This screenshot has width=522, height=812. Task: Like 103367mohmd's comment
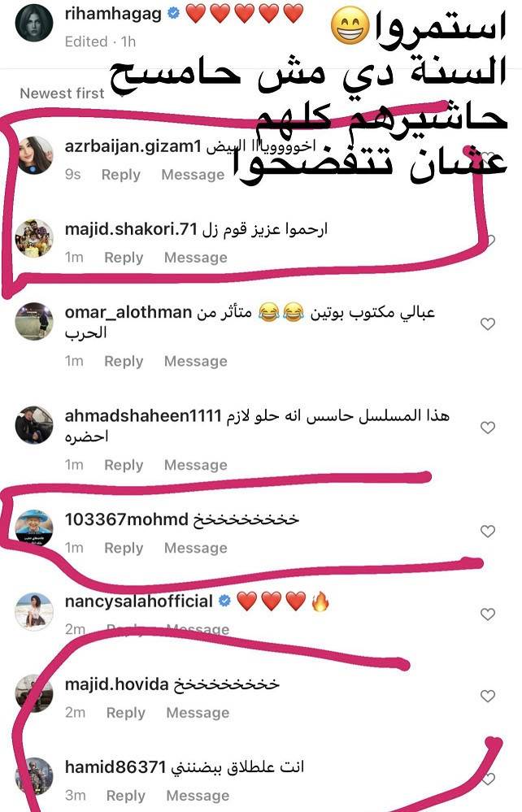pos(488,532)
